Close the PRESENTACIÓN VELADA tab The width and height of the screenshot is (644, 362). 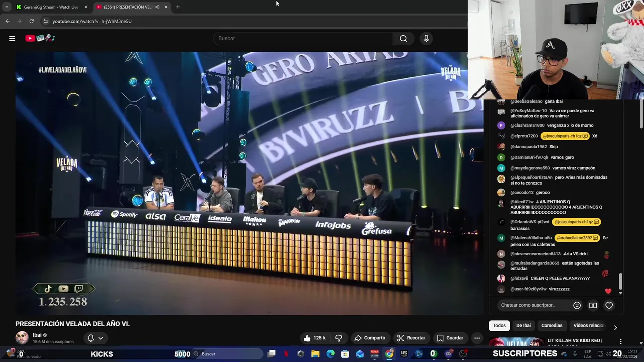click(x=166, y=7)
